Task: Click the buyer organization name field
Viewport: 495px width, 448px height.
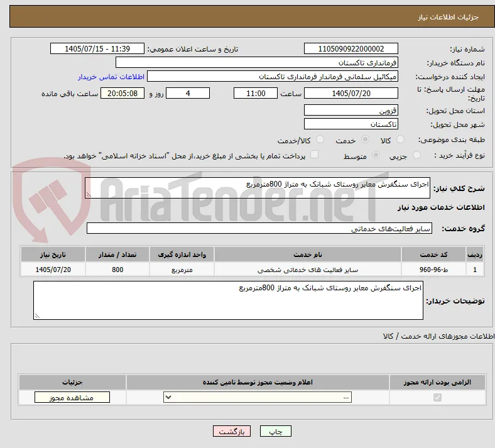Action: pos(257,62)
